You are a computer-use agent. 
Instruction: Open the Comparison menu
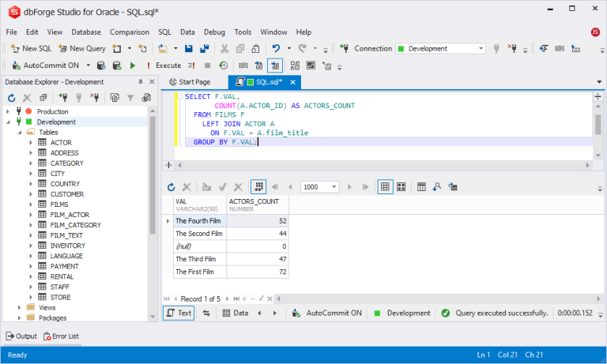coord(130,32)
